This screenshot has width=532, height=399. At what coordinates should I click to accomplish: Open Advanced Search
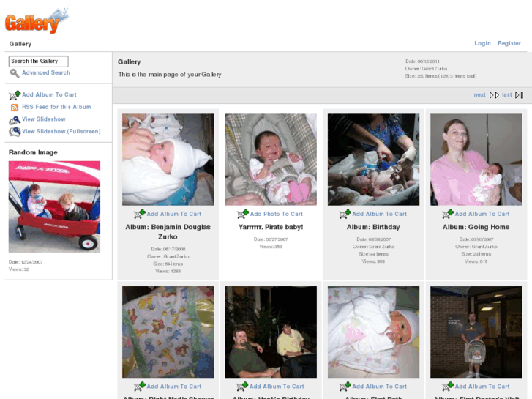click(46, 72)
